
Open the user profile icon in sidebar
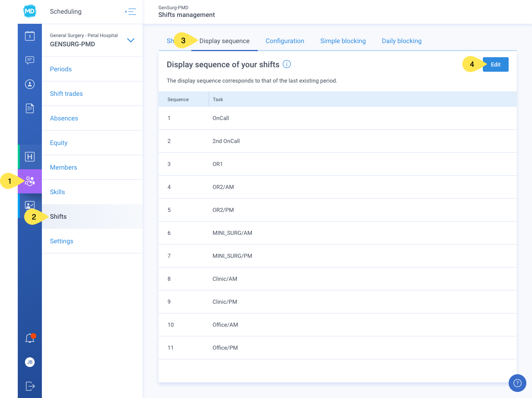pos(30,84)
